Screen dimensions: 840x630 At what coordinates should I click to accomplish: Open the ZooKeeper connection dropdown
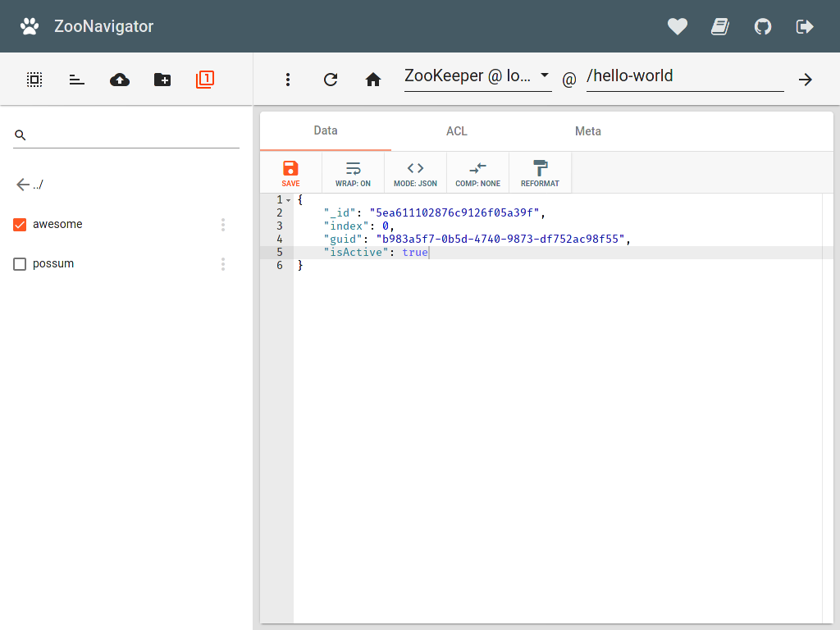click(477, 75)
